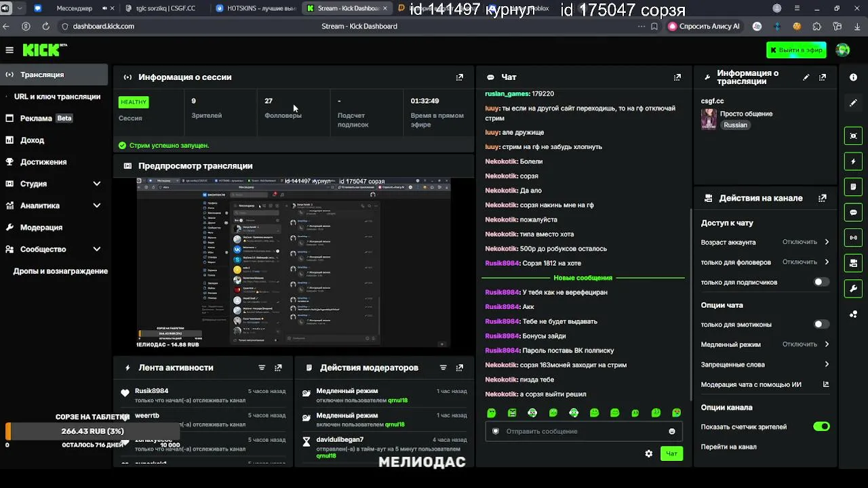Toggle stream preview widget in the right sidebar
This screenshot has height=488, width=868.
point(853,136)
